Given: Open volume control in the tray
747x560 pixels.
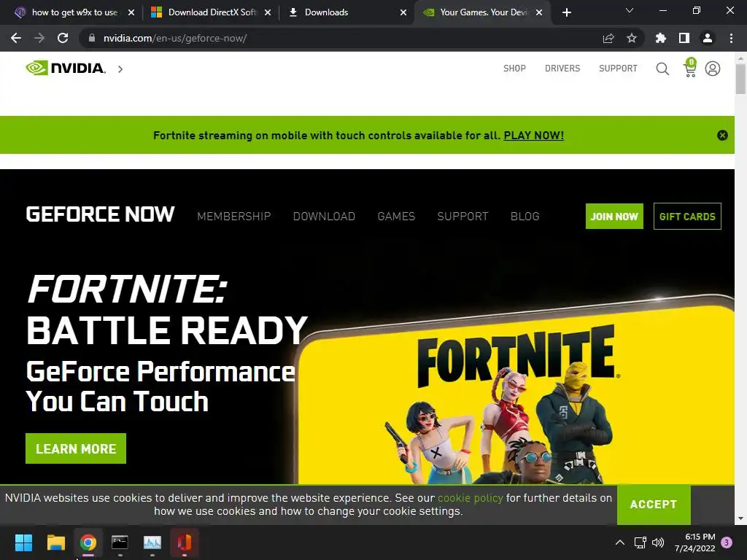Looking at the screenshot, I should [x=658, y=542].
